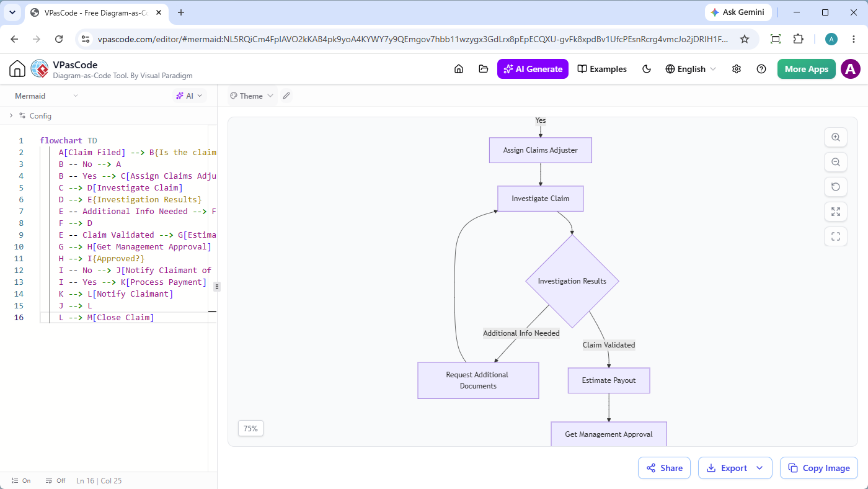Open the Chrome profile avatar
This screenshot has width=868, height=489.
tap(831, 39)
